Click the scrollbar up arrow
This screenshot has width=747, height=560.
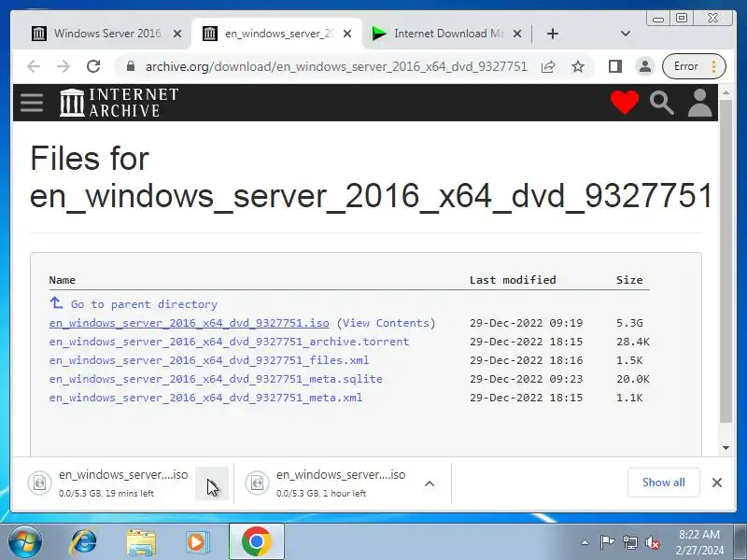(726, 92)
